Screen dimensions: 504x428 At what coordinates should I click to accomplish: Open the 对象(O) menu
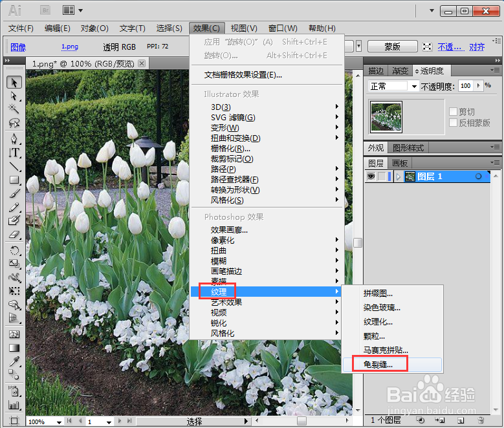point(94,28)
